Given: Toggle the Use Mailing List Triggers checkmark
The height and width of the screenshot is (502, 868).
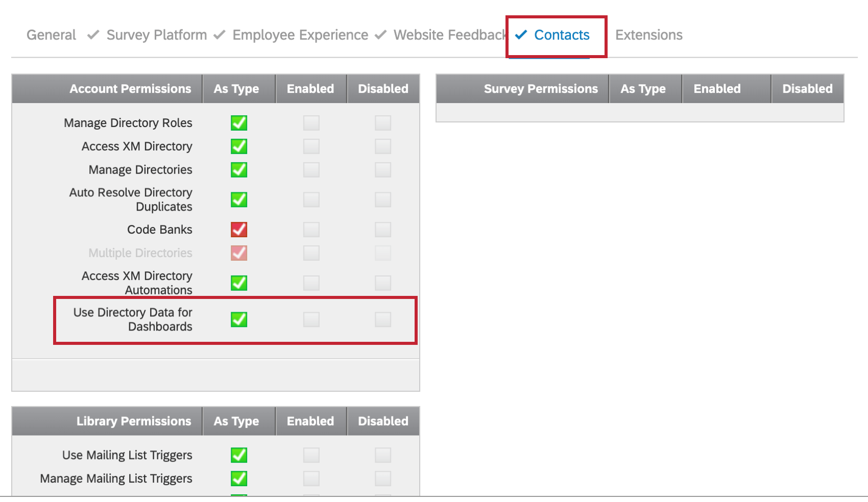Looking at the screenshot, I should click(238, 455).
